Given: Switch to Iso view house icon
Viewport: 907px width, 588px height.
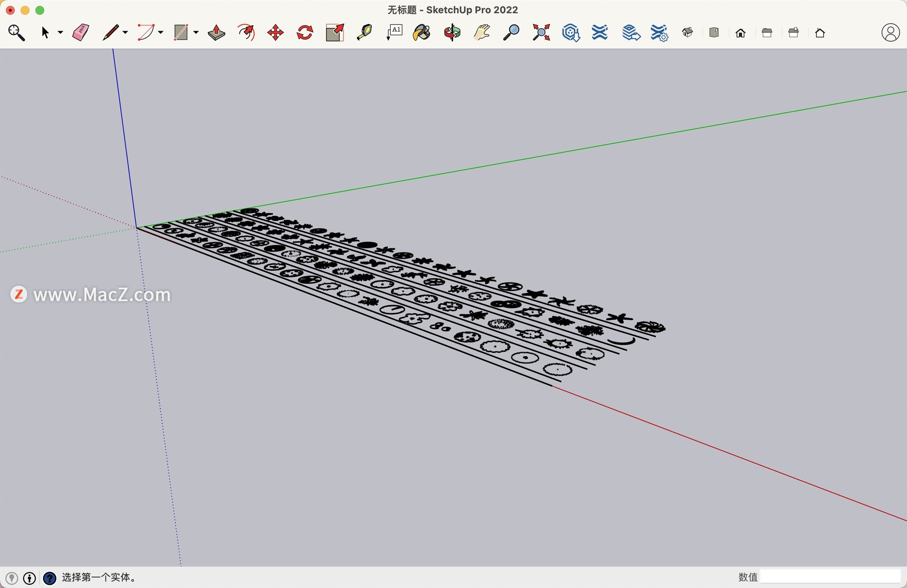Looking at the screenshot, I should pos(688,33).
